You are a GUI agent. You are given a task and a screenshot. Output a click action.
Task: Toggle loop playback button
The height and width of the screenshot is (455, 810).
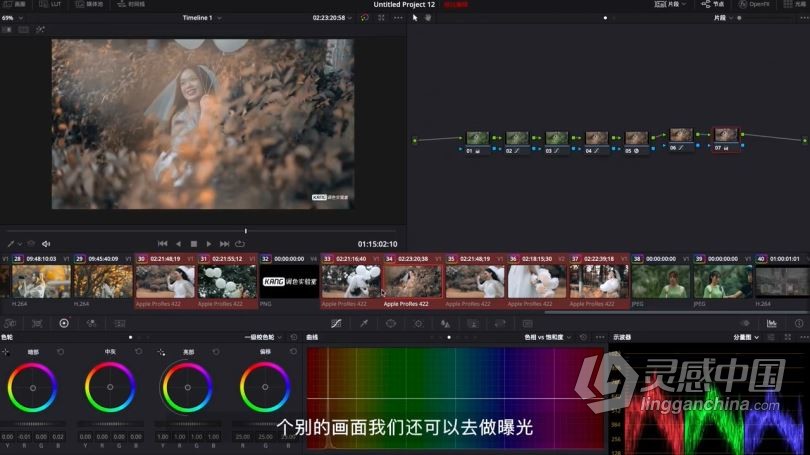pos(240,244)
